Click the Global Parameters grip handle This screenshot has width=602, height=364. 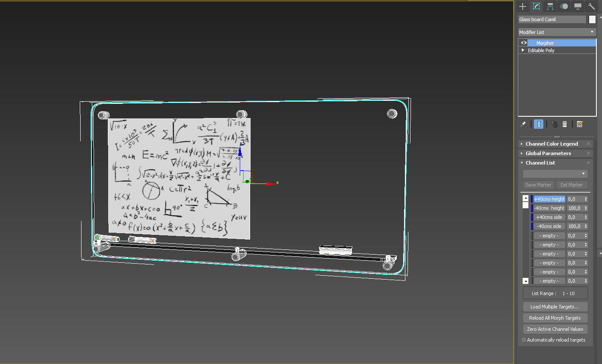tap(588, 153)
